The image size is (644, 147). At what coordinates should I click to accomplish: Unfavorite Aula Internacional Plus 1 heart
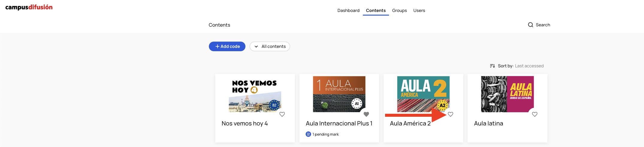(x=366, y=114)
